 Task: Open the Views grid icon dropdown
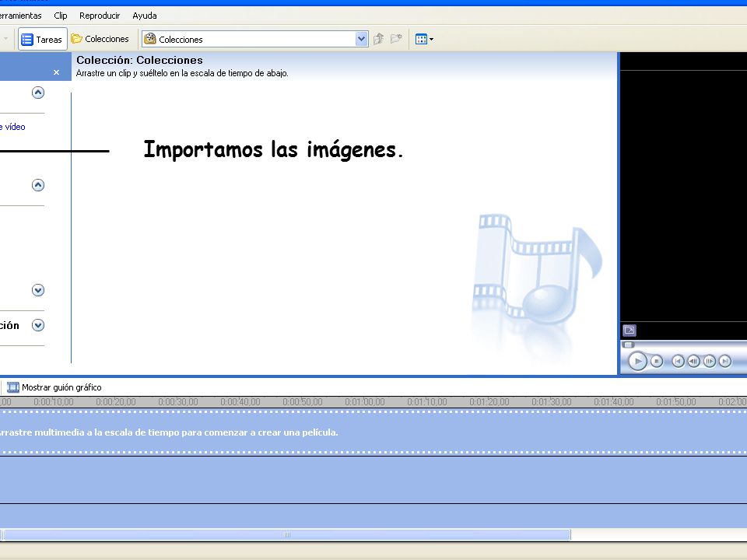pos(424,39)
